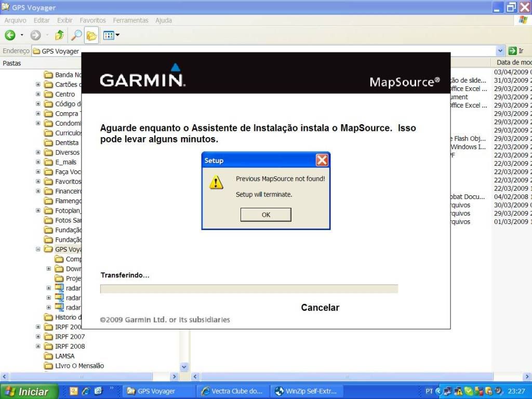Select the Flamengo folder icon
532x399 pixels.
click(49, 201)
